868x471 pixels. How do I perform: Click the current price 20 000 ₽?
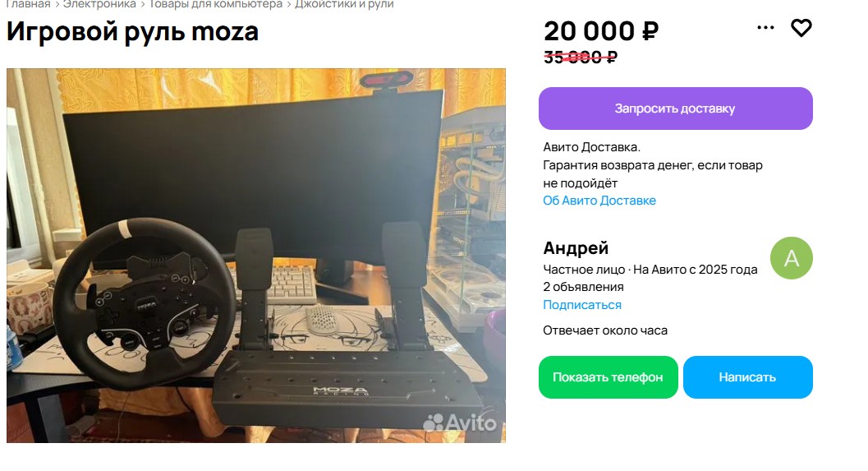(601, 31)
